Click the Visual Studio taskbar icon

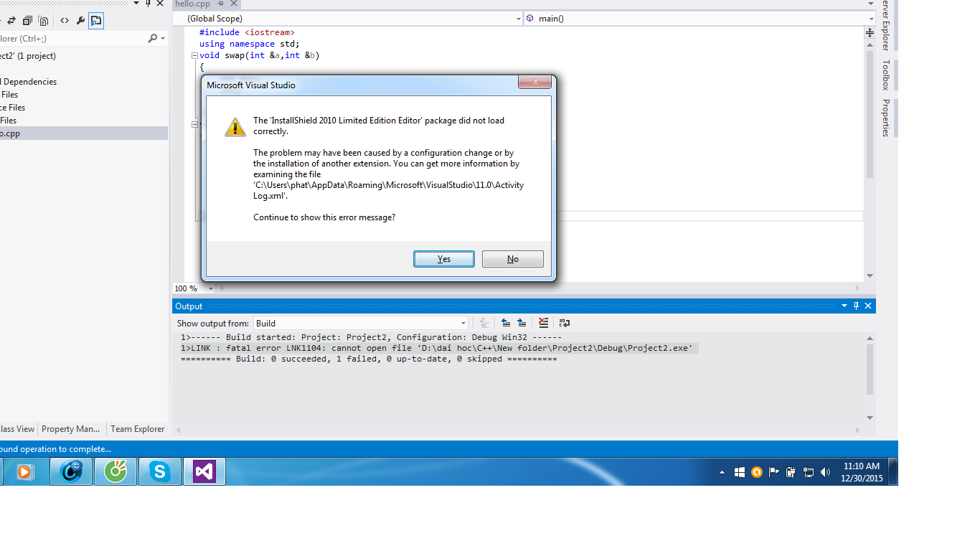coord(204,471)
